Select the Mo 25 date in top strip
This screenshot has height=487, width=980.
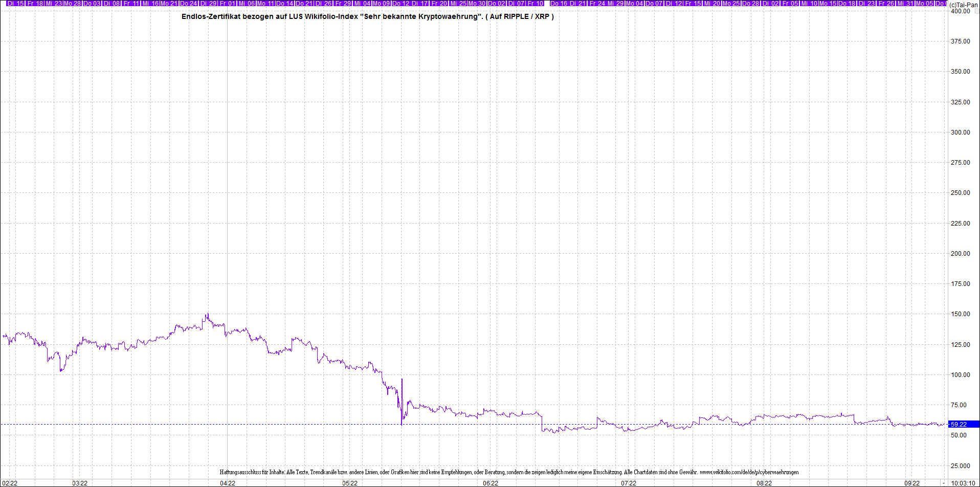731,4
